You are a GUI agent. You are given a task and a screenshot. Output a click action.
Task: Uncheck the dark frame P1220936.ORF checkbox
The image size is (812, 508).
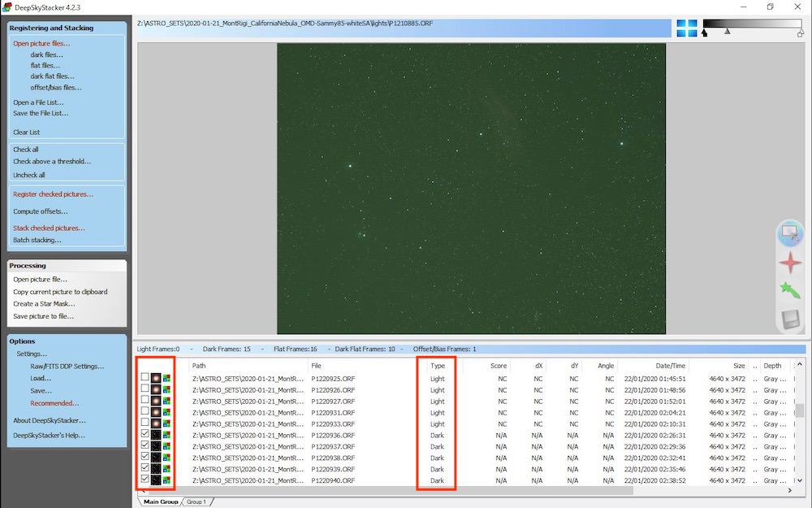145,434
